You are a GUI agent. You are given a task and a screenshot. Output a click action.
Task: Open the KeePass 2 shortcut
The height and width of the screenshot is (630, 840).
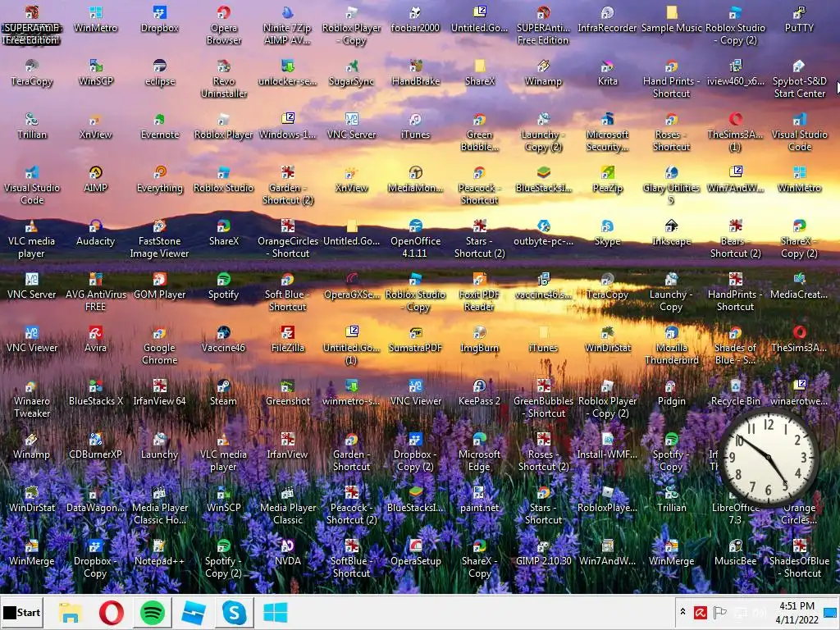(x=479, y=393)
